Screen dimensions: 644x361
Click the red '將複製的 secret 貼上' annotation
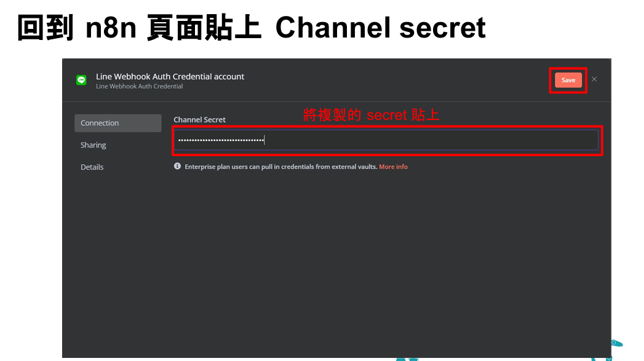tap(371, 114)
